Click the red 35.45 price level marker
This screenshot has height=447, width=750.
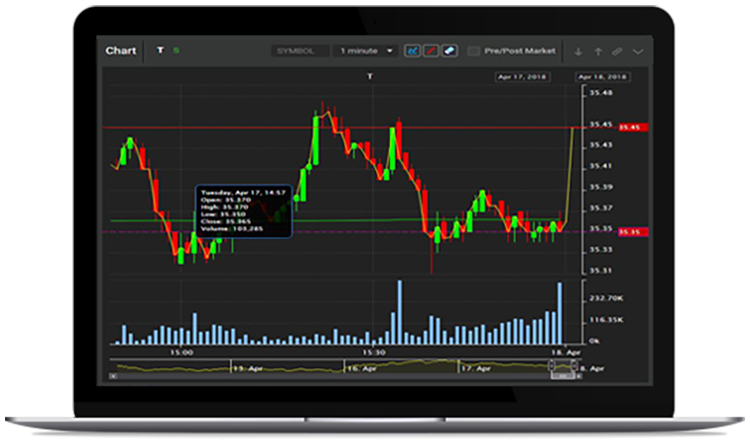(630, 127)
